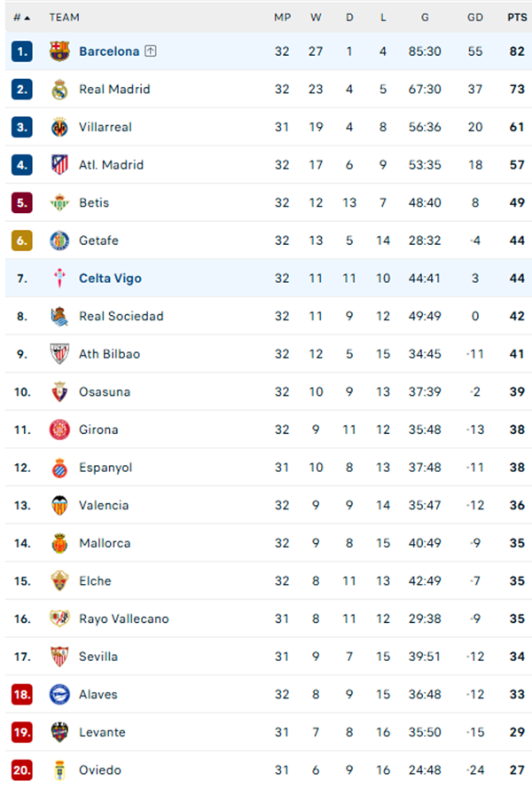Image resolution: width=532 pixels, height=788 pixels.
Task: Click the Real Madrid crest icon
Action: (59, 90)
